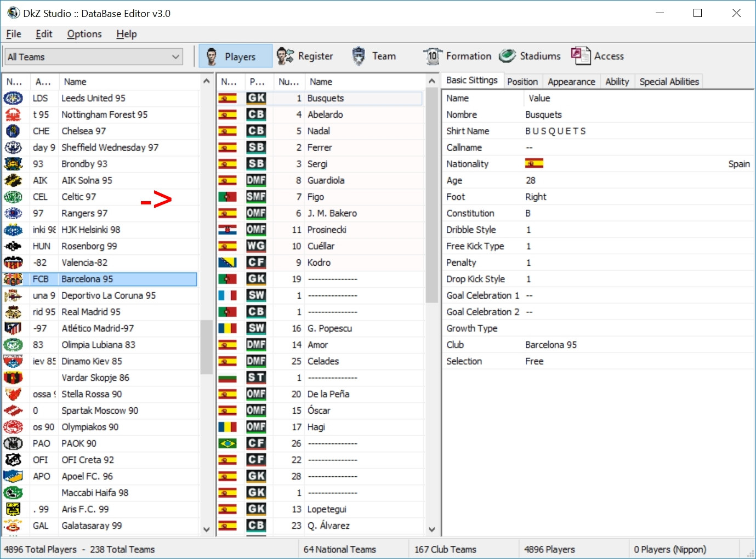756x559 pixels.
Task: Select Rosenborg 99 in the team list
Action: click(x=100, y=246)
